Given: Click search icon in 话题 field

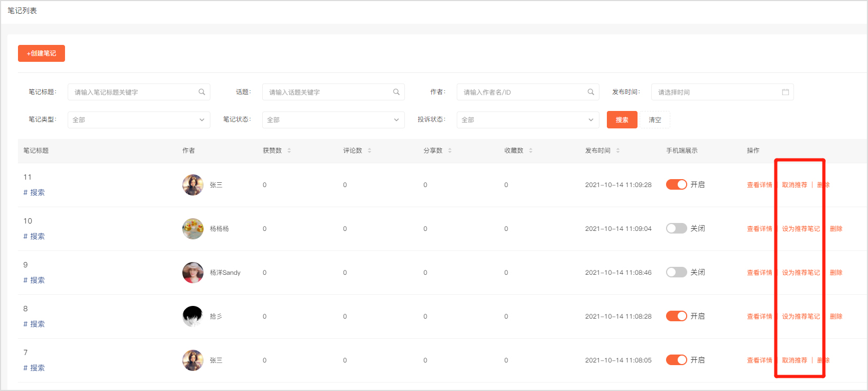Looking at the screenshot, I should tap(396, 92).
